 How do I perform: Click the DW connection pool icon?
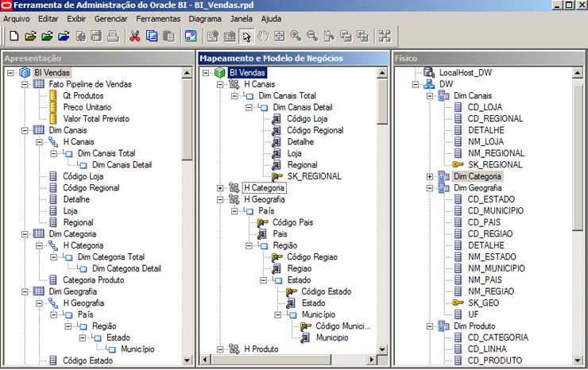(x=429, y=84)
